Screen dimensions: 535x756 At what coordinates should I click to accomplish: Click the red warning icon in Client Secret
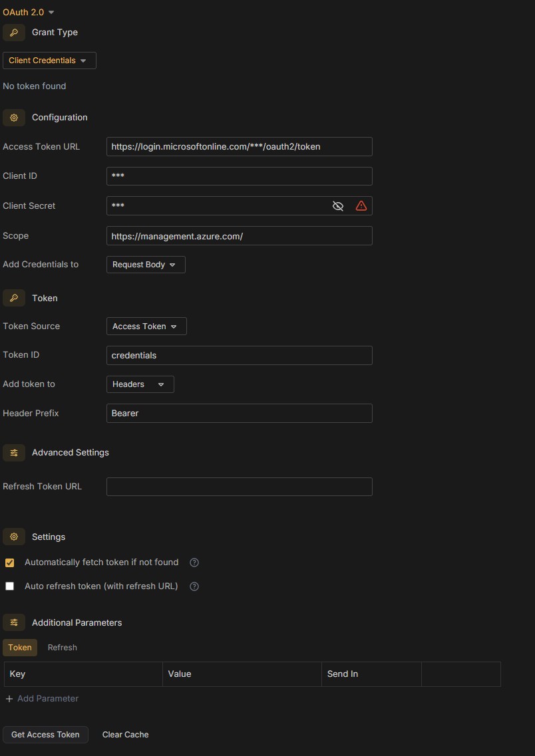[x=361, y=206]
